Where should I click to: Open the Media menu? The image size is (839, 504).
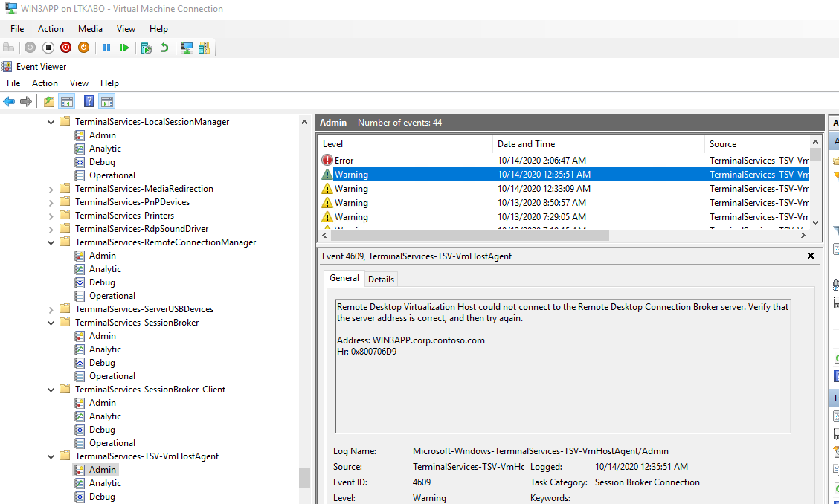[90, 29]
